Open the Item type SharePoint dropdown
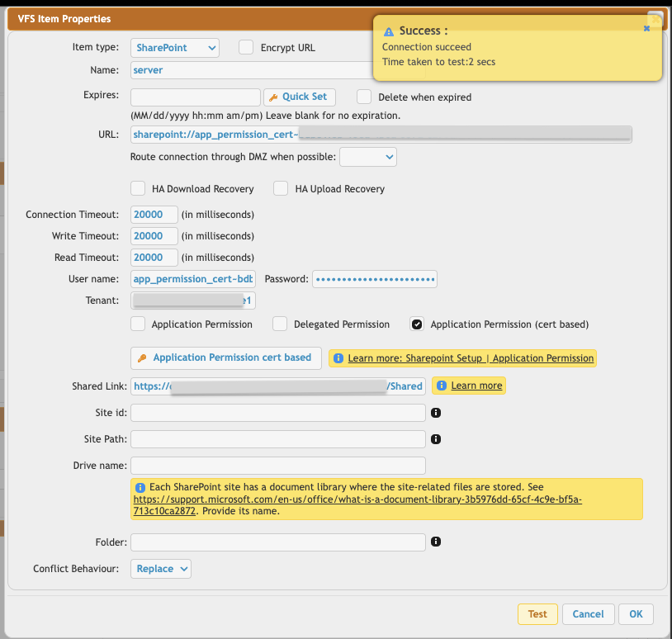This screenshot has width=672, height=639. (174, 47)
